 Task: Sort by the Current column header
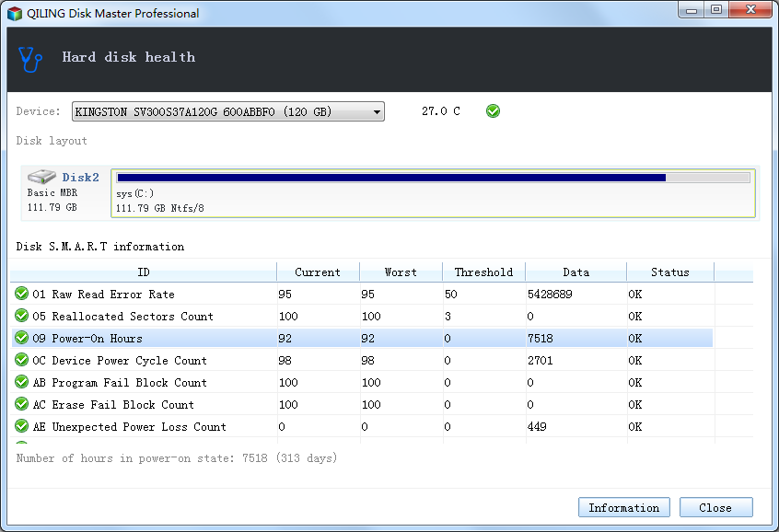click(318, 272)
